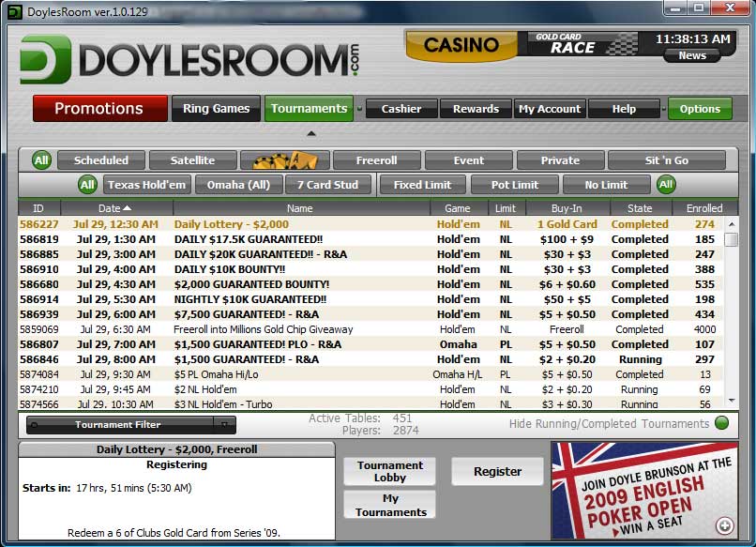
Task: Click the Register button
Action: [497, 471]
